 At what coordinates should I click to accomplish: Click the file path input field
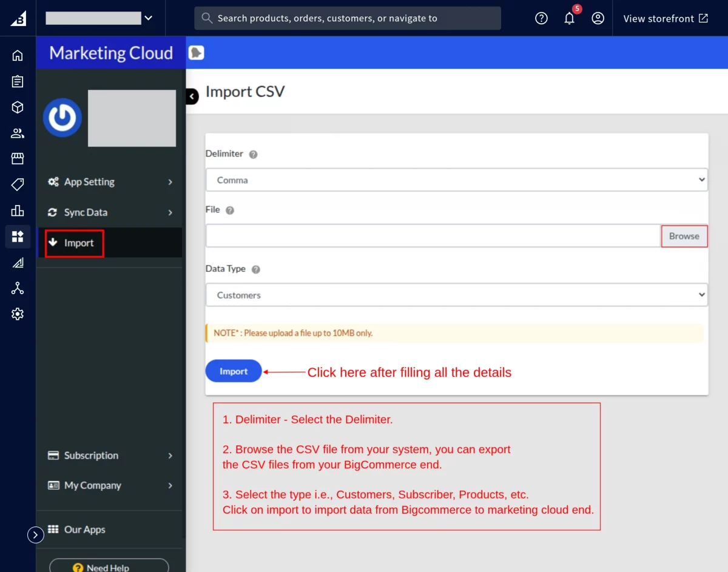pyautogui.click(x=433, y=236)
